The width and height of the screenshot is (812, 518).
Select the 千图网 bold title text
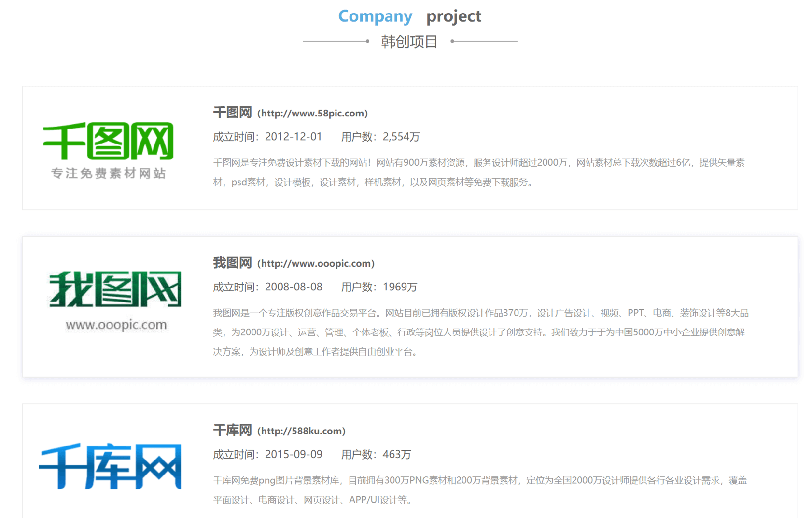tap(232, 113)
